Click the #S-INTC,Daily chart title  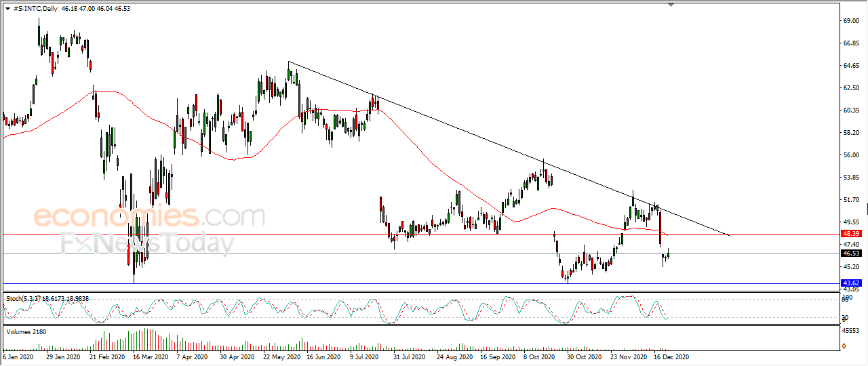(x=35, y=8)
